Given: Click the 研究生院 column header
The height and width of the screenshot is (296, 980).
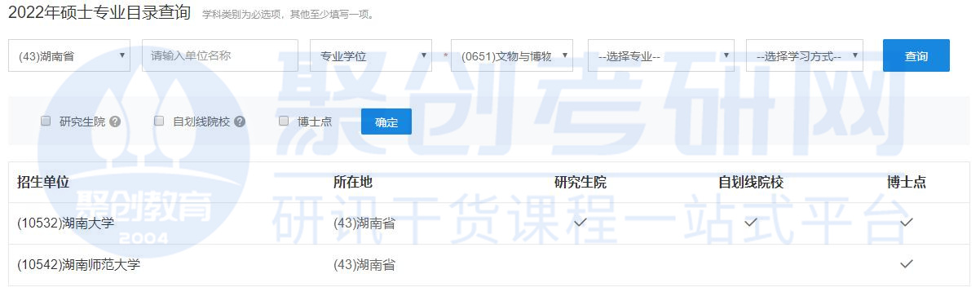Looking at the screenshot, I should click(x=580, y=182).
